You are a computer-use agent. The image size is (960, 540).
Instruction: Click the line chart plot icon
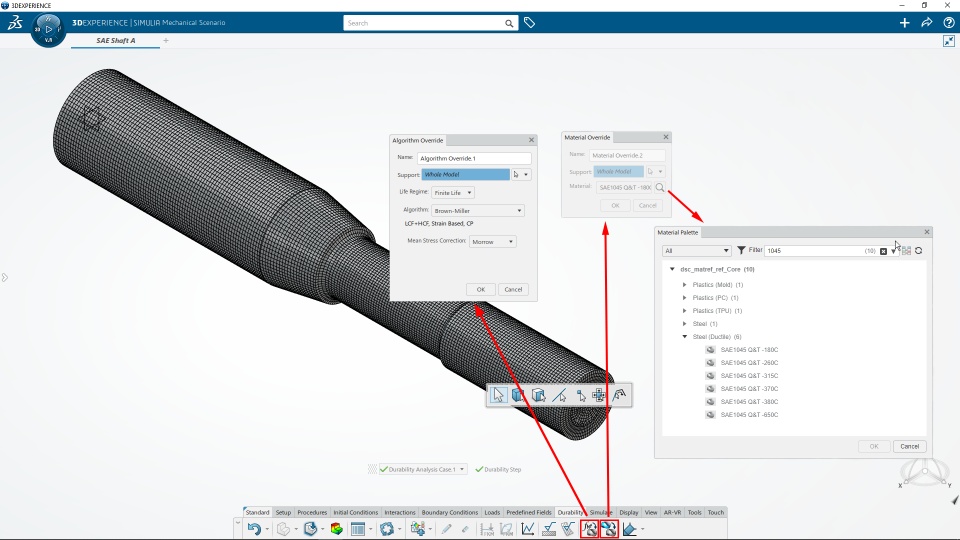click(528, 528)
